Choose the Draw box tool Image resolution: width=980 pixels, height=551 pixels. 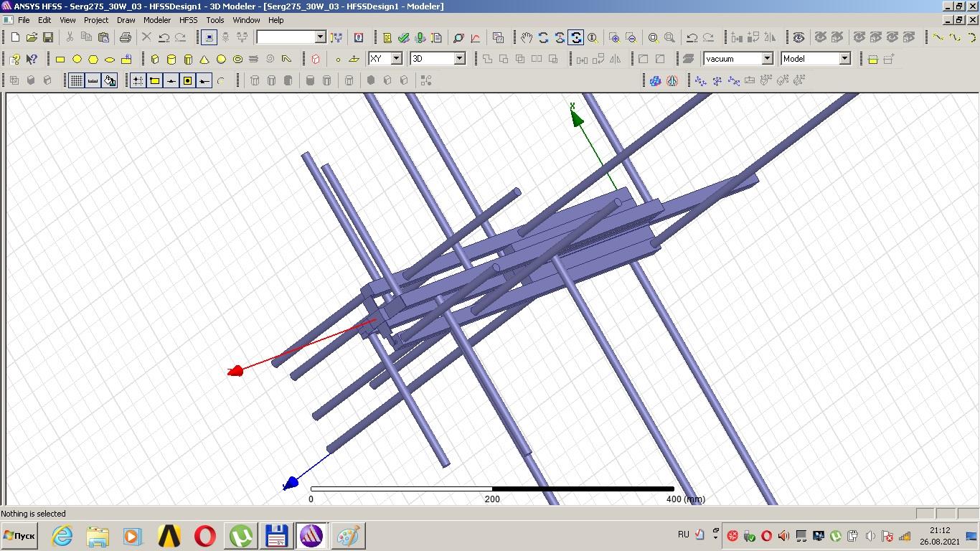pyautogui.click(x=154, y=60)
